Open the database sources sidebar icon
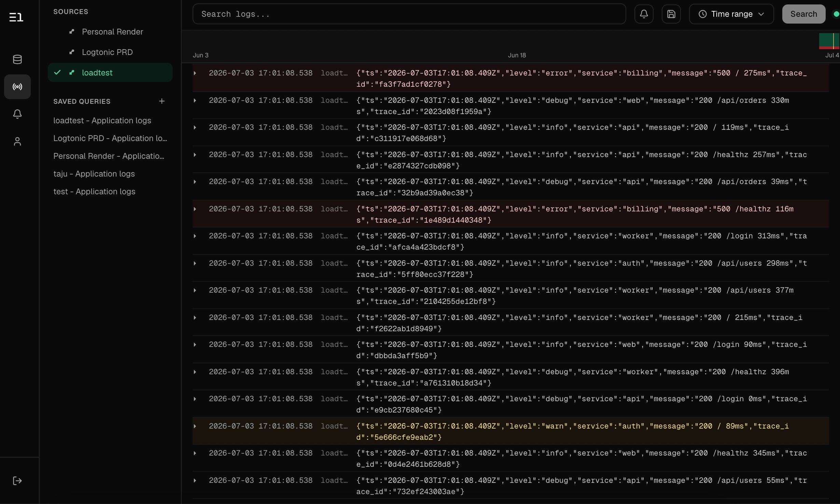Screen dimensions: 840x504 [x=17, y=59]
